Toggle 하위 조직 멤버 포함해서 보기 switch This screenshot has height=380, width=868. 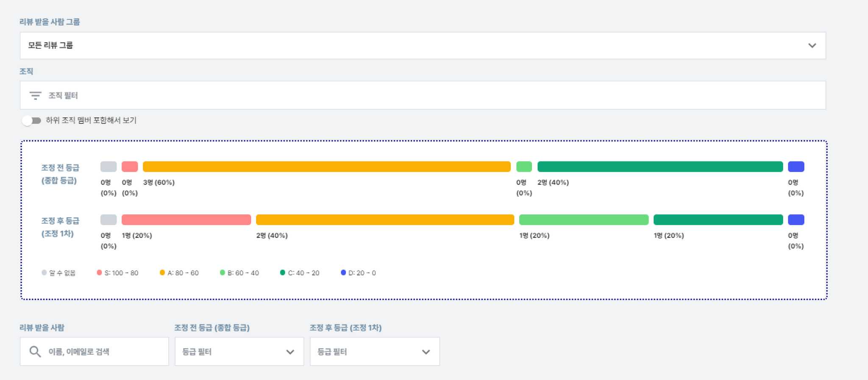tap(31, 120)
